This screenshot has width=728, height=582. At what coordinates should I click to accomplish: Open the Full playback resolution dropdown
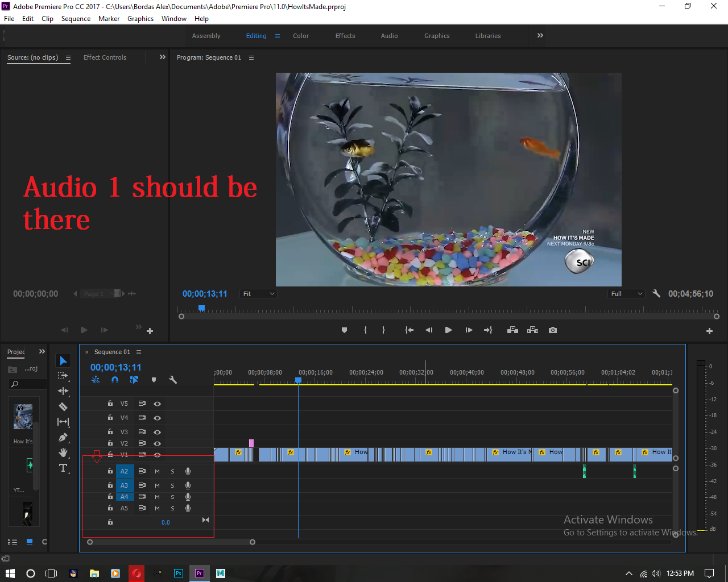pos(626,294)
